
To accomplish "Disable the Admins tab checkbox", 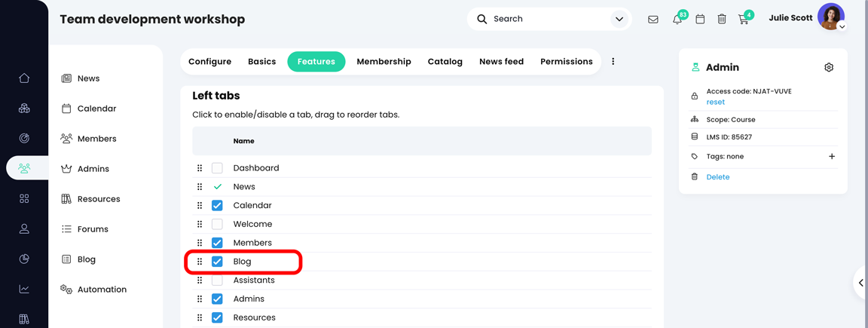I will click(217, 299).
